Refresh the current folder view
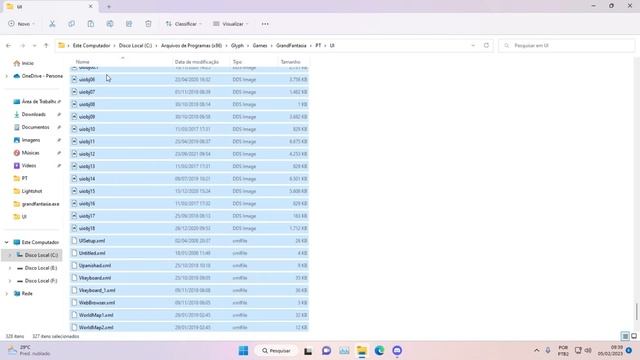Viewport: 640px width, 360px height. (x=486, y=45)
